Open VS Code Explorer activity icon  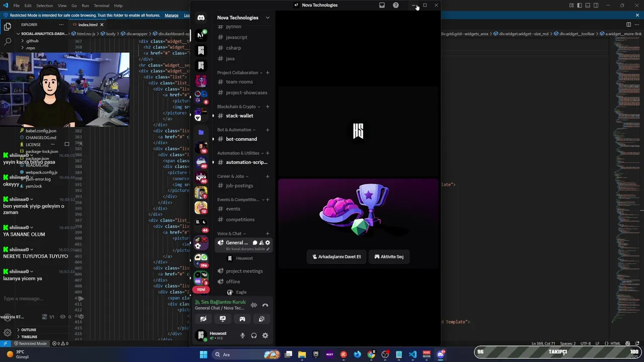(7, 27)
